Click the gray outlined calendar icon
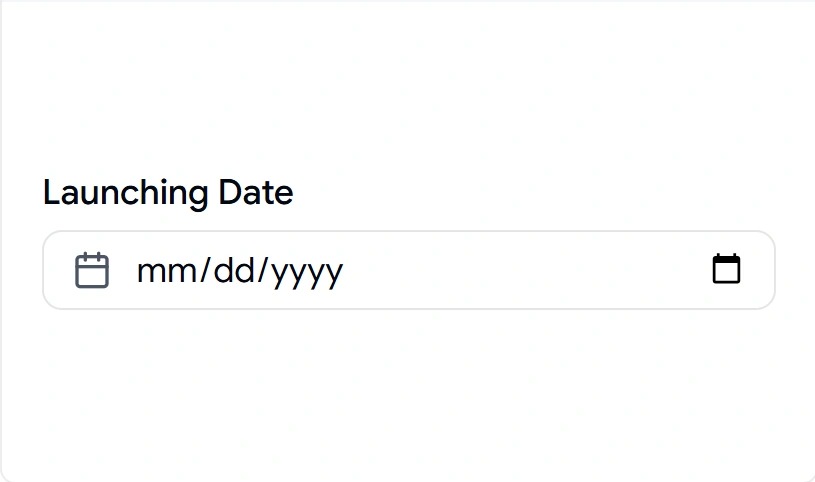 92,270
